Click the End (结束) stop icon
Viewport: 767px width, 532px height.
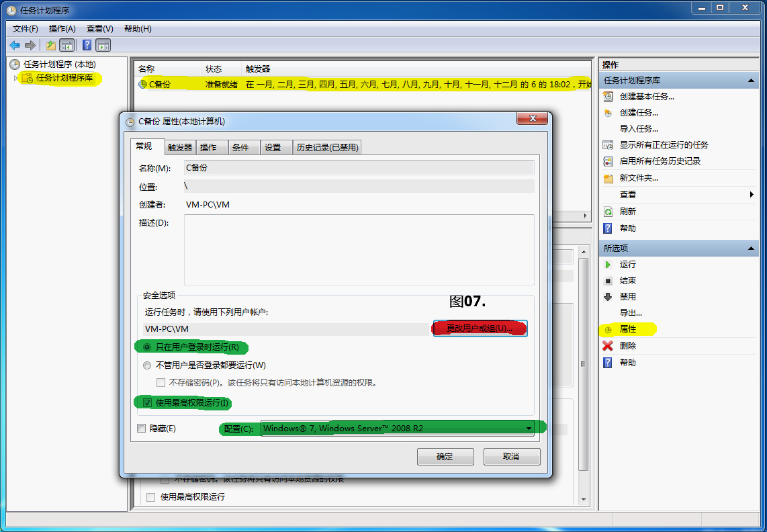click(x=608, y=281)
